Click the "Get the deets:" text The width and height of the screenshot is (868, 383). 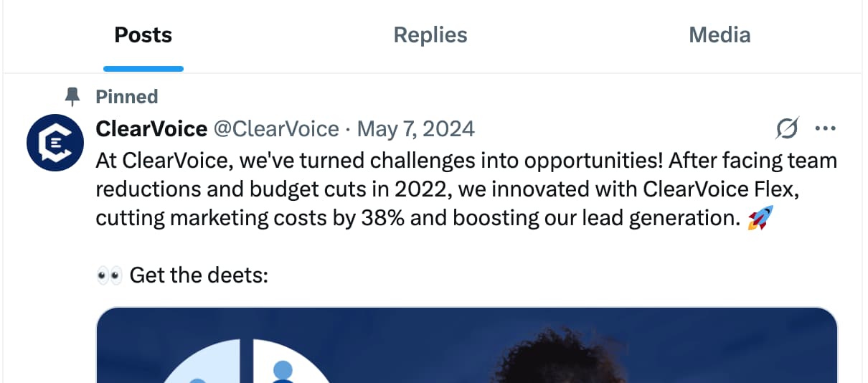pyautogui.click(x=199, y=275)
